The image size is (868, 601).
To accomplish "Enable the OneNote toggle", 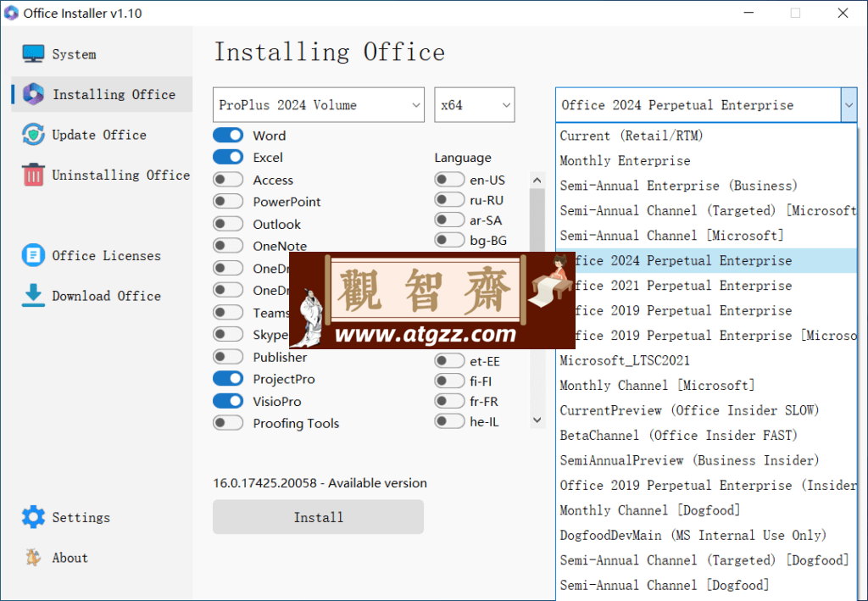I will (228, 246).
